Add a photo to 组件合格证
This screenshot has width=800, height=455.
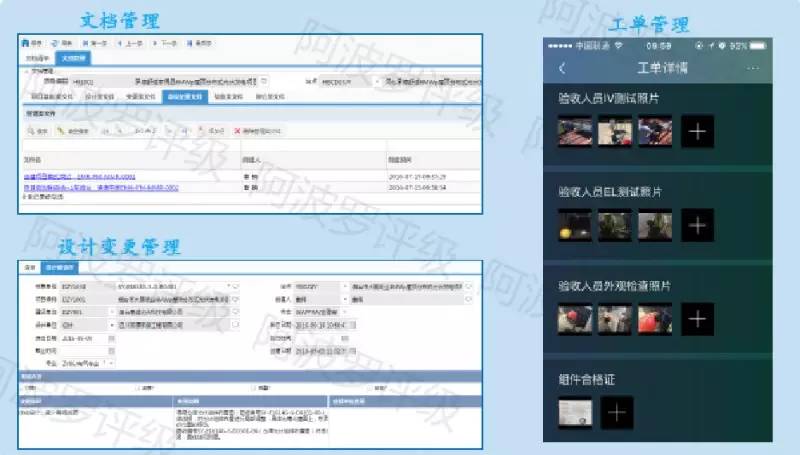click(x=618, y=412)
